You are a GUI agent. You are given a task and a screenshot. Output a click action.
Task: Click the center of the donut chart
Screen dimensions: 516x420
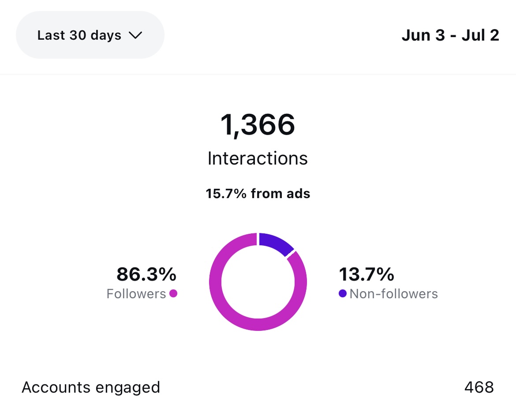coord(258,282)
